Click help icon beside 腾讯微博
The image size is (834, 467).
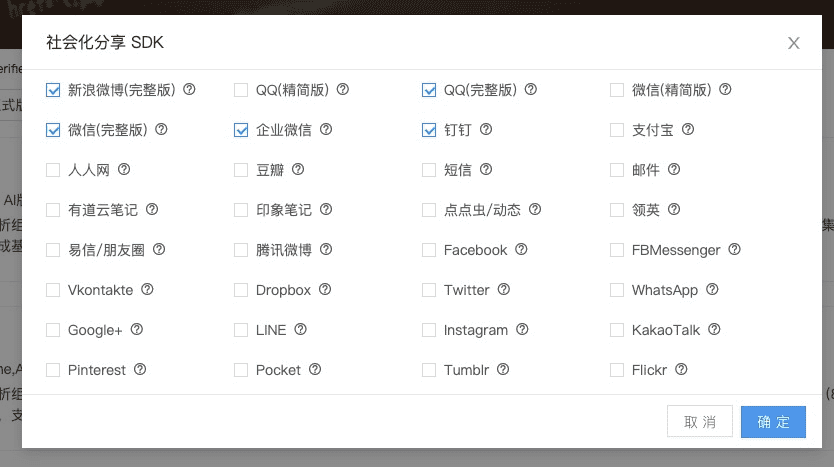click(326, 249)
